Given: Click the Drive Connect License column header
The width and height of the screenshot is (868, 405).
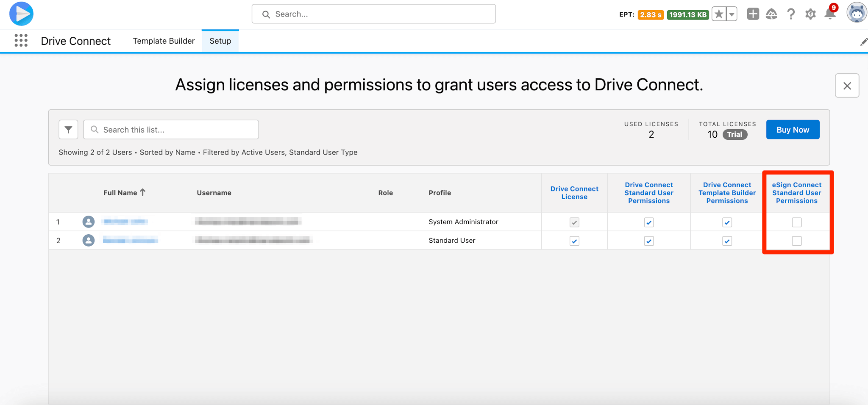Looking at the screenshot, I should click(x=574, y=193).
